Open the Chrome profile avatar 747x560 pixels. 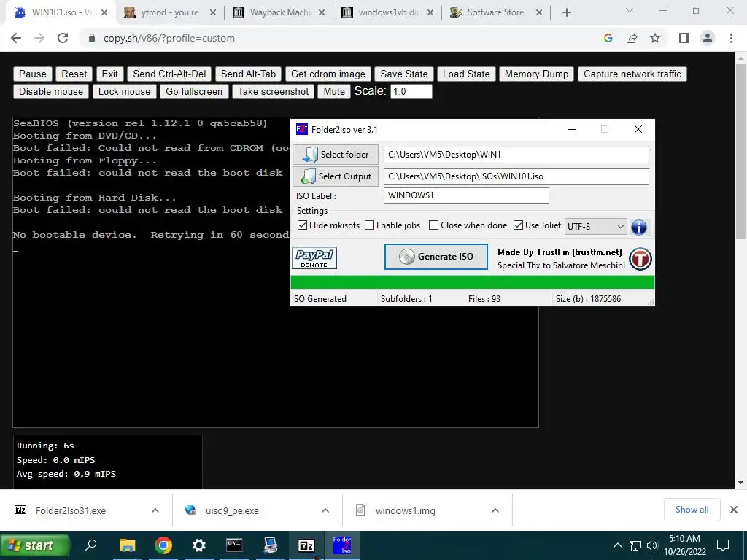click(x=708, y=38)
